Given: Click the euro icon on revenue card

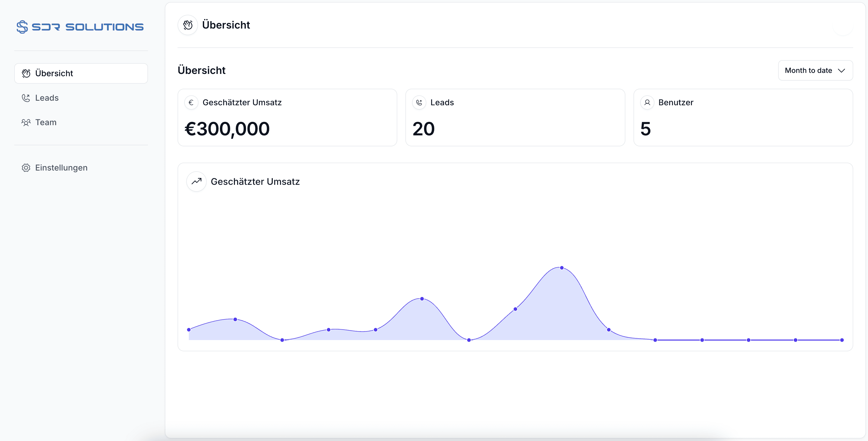Looking at the screenshot, I should 191,102.
